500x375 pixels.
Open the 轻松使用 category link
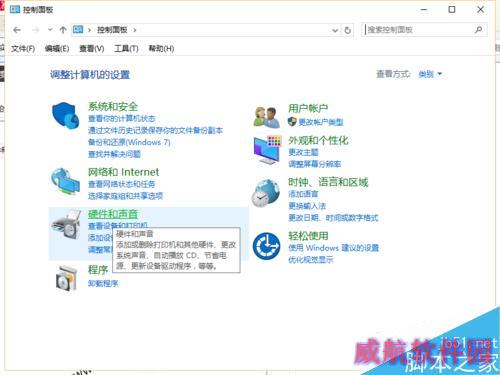pos(308,236)
